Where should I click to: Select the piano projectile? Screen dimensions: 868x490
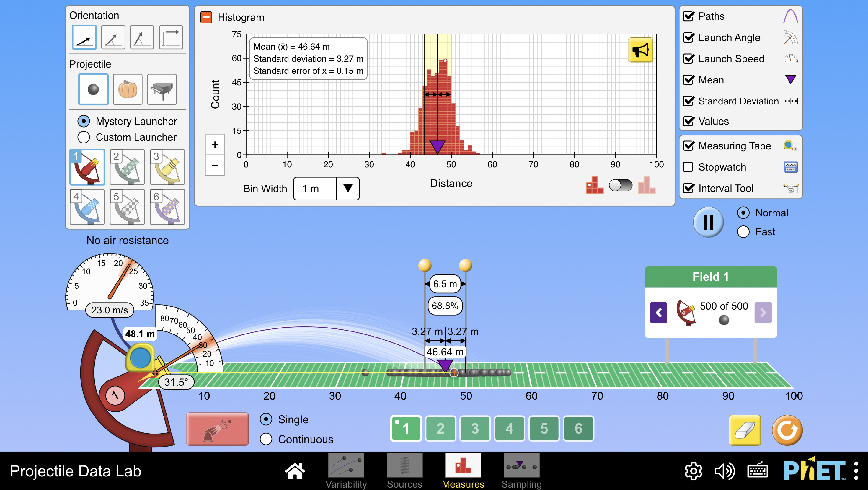[x=162, y=89]
